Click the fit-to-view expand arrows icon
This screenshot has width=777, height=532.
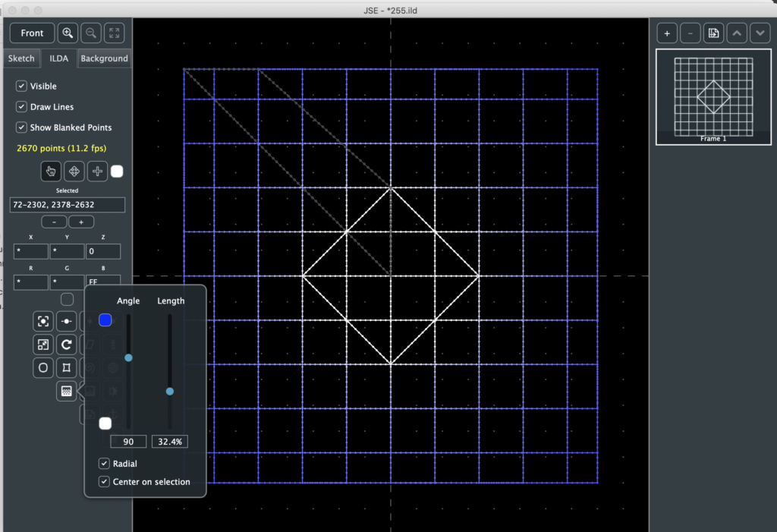pyautogui.click(x=114, y=33)
